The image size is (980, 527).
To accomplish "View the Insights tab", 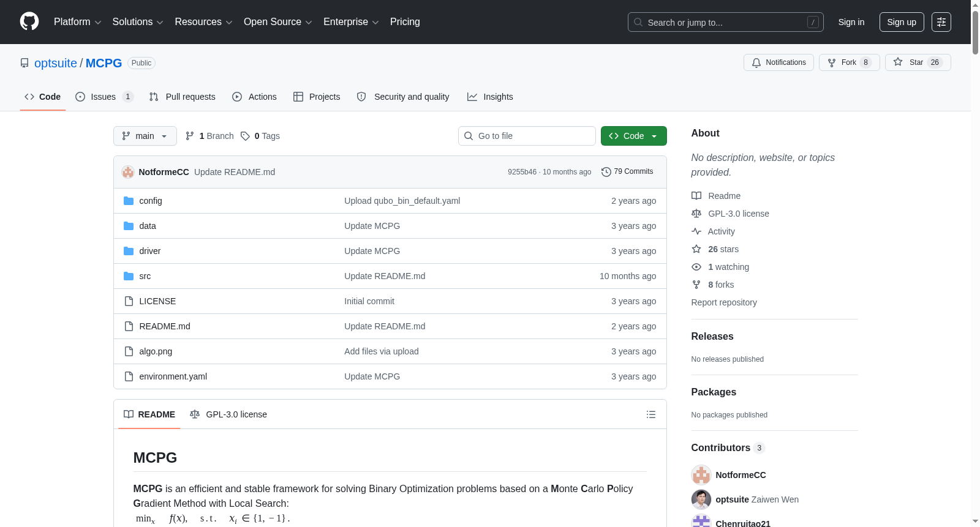I will 490,97.
